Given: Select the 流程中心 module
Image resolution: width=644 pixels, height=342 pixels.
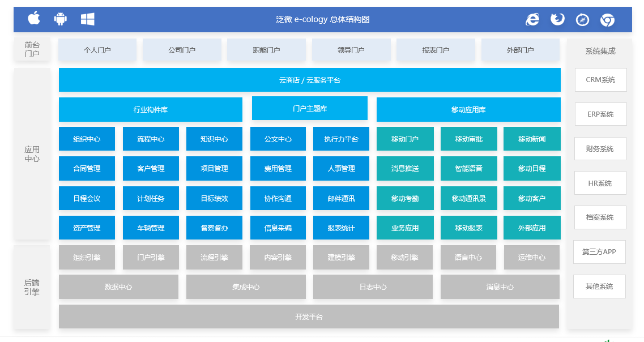Looking at the screenshot, I should point(151,139).
